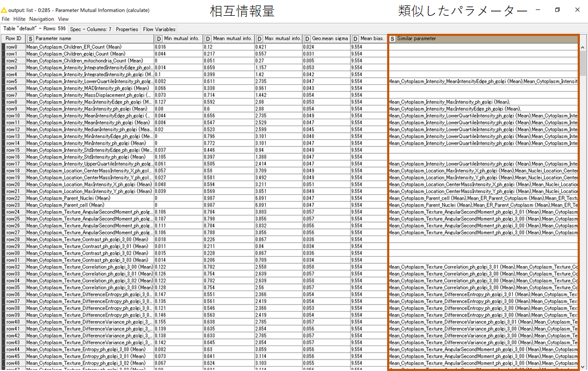The width and height of the screenshot is (588, 371).
Task: Click the yellow warning icon in title bar
Action: click(x=4, y=10)
